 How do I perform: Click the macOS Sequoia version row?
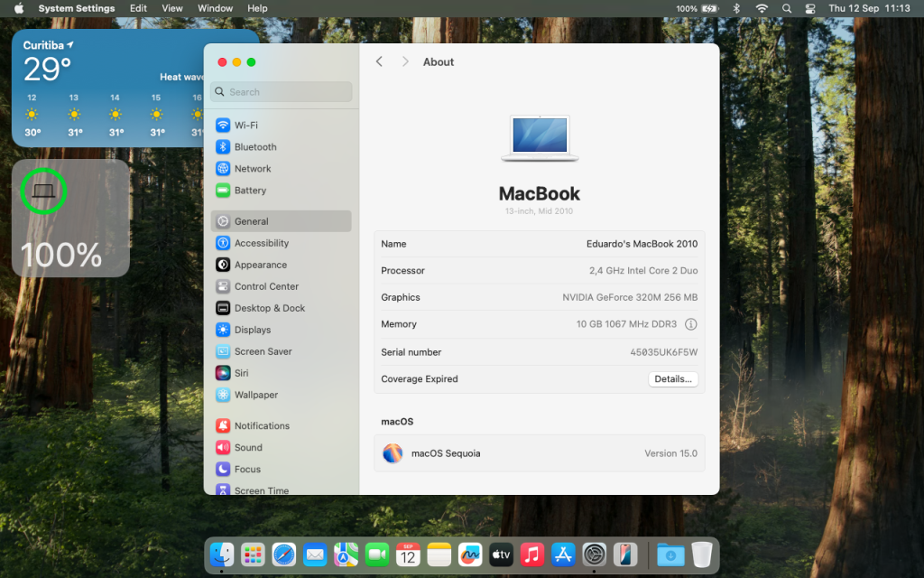[x=539, y=453]
